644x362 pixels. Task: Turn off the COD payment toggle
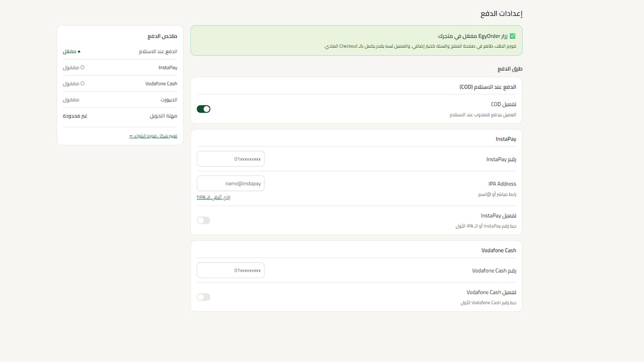click(203, 109)
